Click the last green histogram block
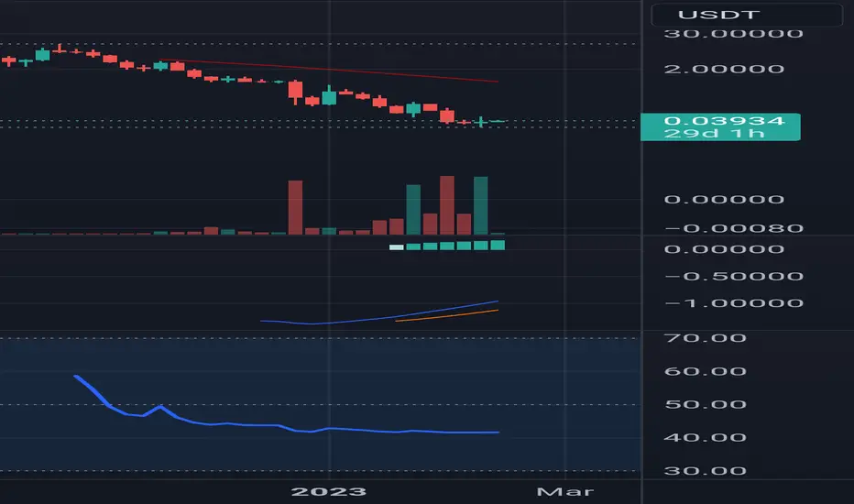The image size is (854, 504). tap(498, 246)
